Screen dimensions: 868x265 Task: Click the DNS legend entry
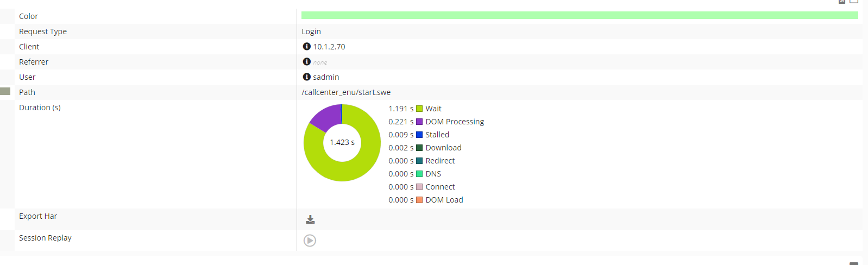coord(433,174)
